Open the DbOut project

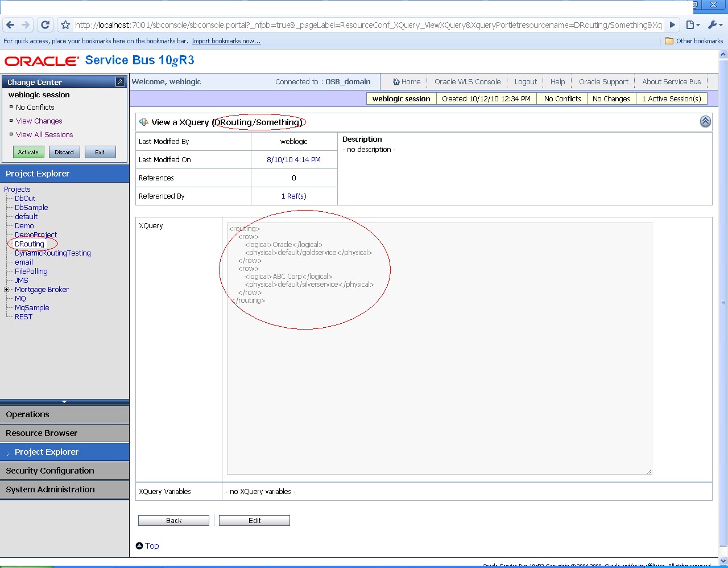pyautogui.click(x=25, y=199)
